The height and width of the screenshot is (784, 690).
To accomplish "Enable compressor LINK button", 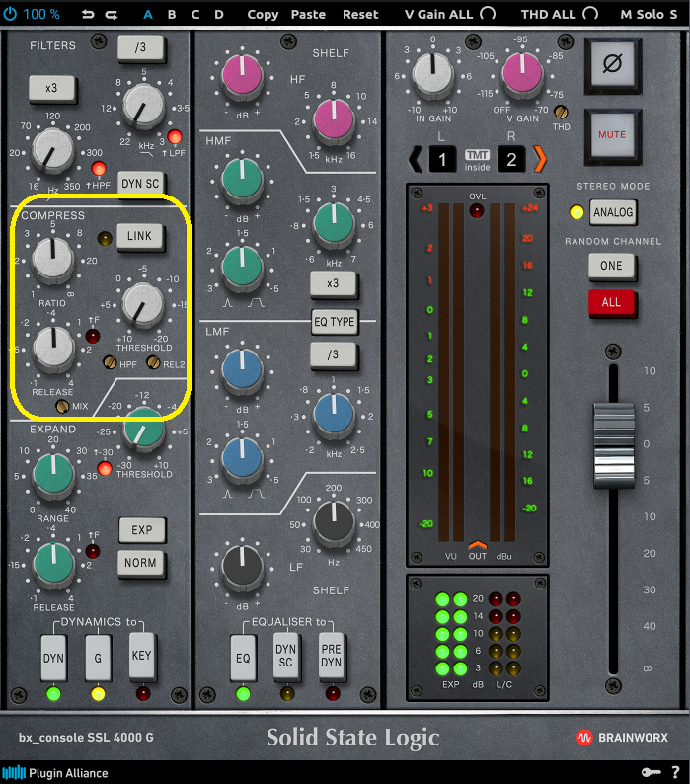I will (139, 236).
